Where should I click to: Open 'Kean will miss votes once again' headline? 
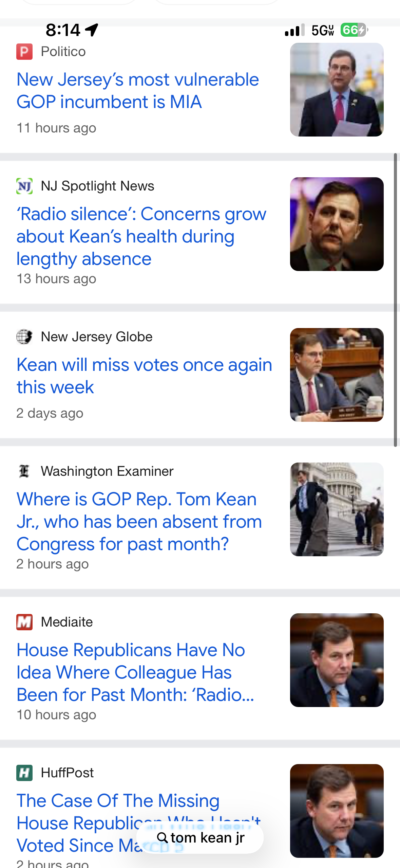(x=144, y=376)
